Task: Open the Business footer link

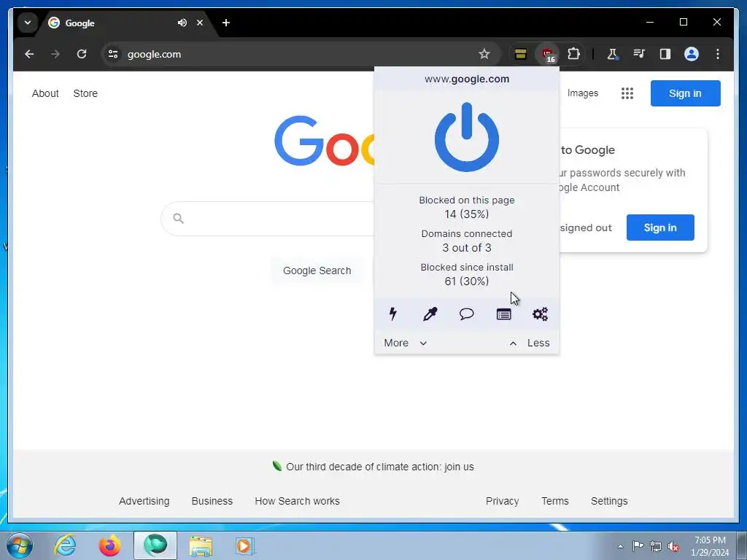Action: 212,501
